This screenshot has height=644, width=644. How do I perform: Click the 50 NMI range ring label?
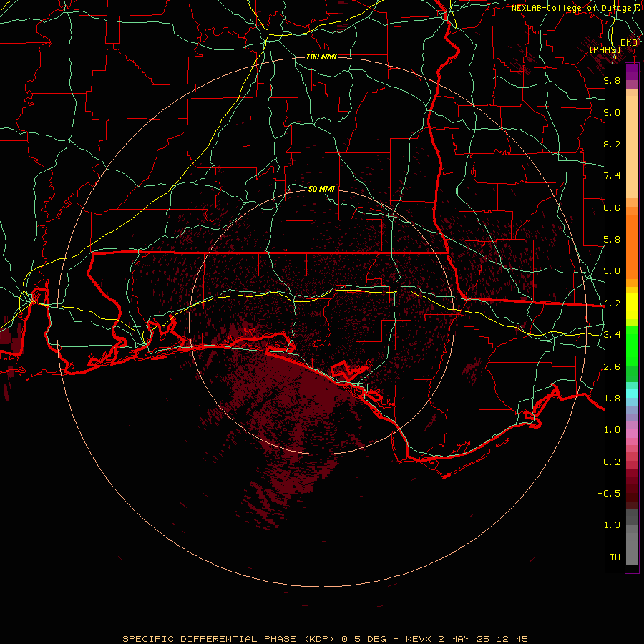321,189
